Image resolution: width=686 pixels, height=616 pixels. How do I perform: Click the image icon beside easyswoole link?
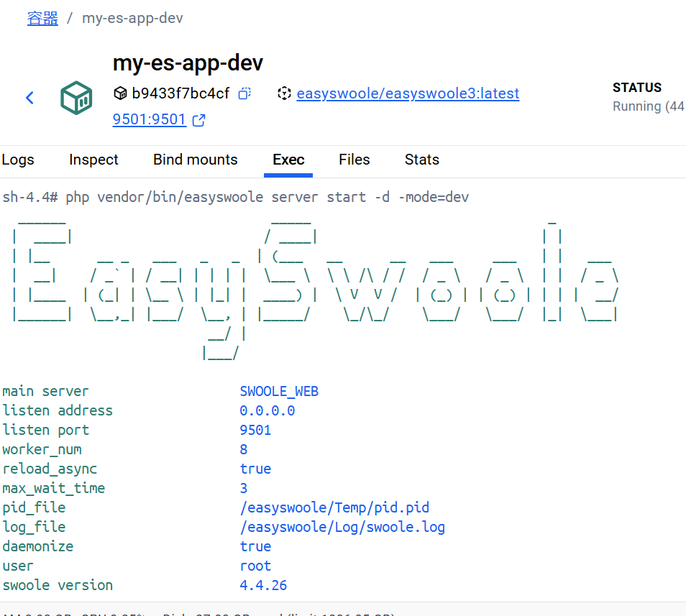coord(284,93)
